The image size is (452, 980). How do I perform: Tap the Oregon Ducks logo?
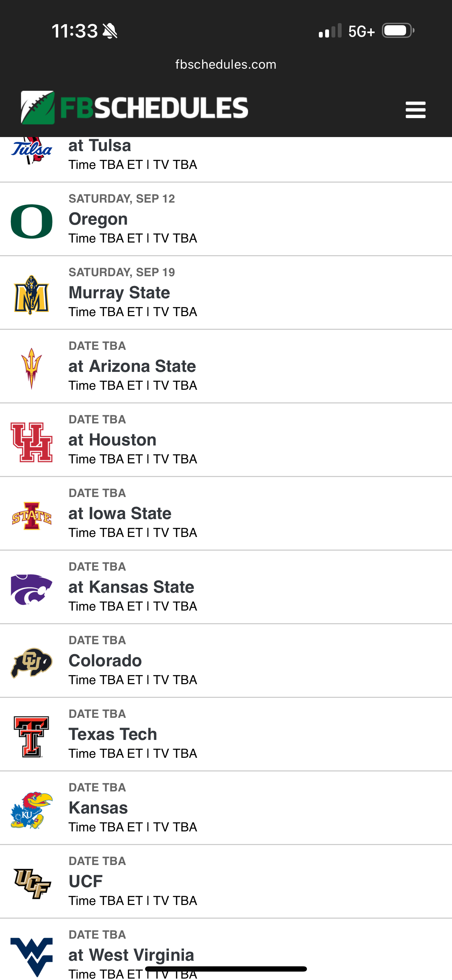pyautogui.click(x=32, y=222)
